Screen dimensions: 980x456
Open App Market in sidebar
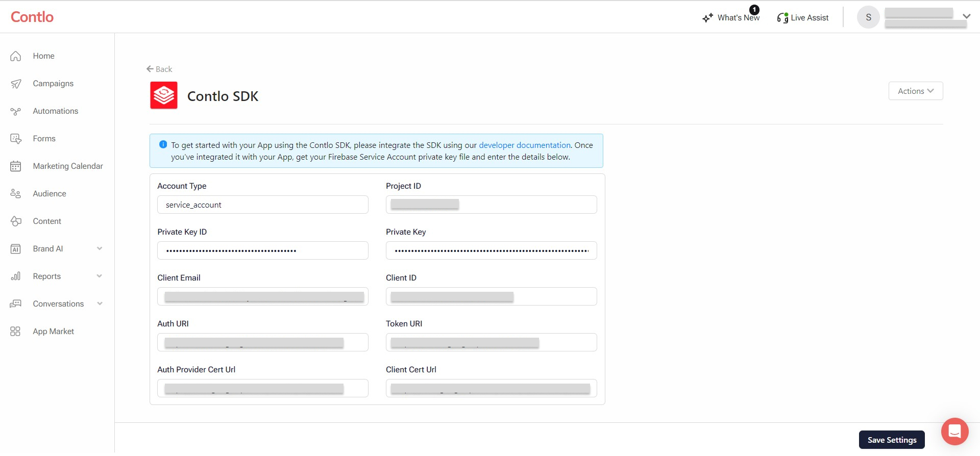[x=54, y=332]
